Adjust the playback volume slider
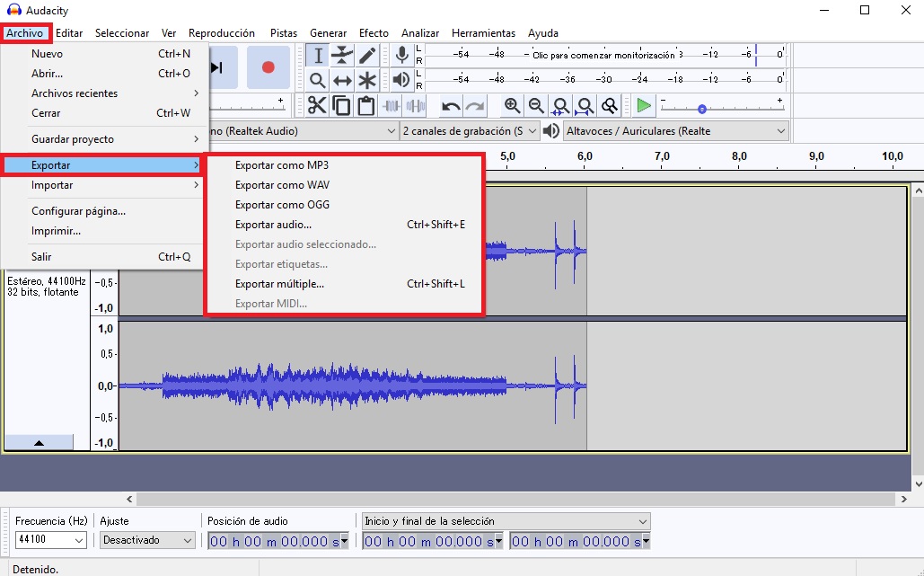Screen dimensions: 924x576 tap(700, 110)
